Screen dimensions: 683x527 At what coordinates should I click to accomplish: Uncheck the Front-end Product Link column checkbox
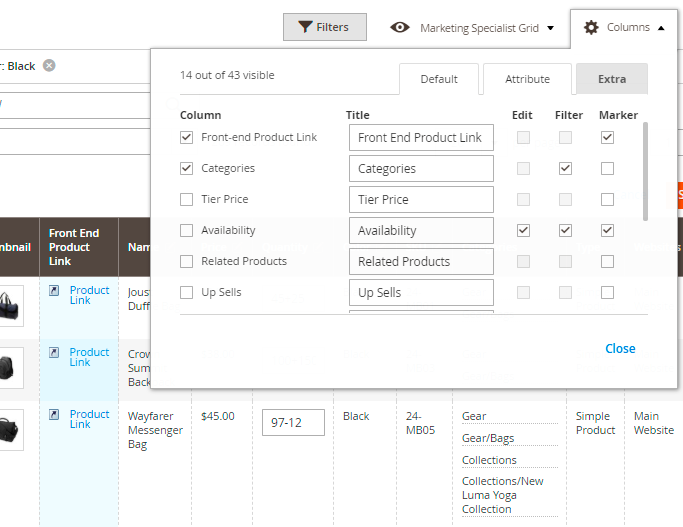pyautogui.click(x=186, y=137)
